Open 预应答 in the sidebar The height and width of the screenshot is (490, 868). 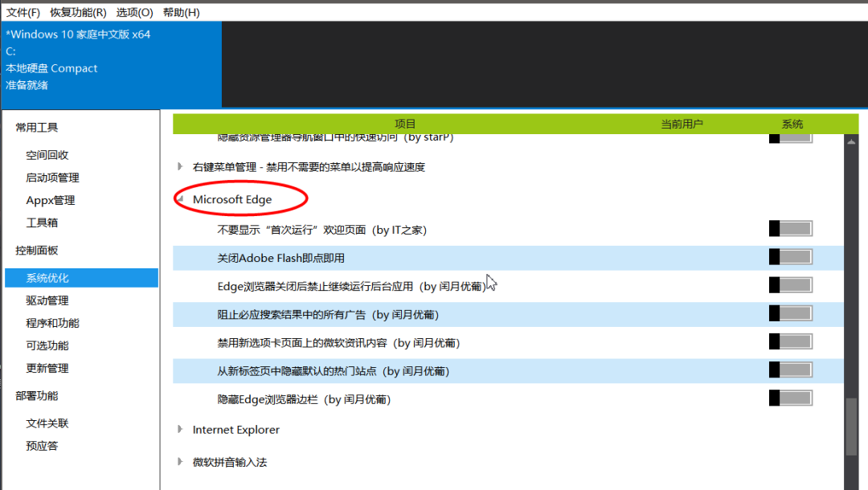[x=42, y=446]
